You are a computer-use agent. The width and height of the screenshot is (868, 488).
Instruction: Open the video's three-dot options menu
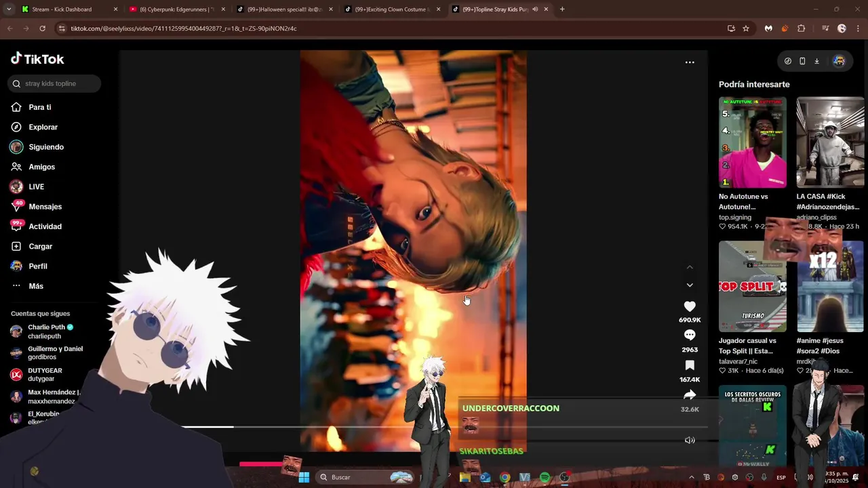tap(690, 62)
